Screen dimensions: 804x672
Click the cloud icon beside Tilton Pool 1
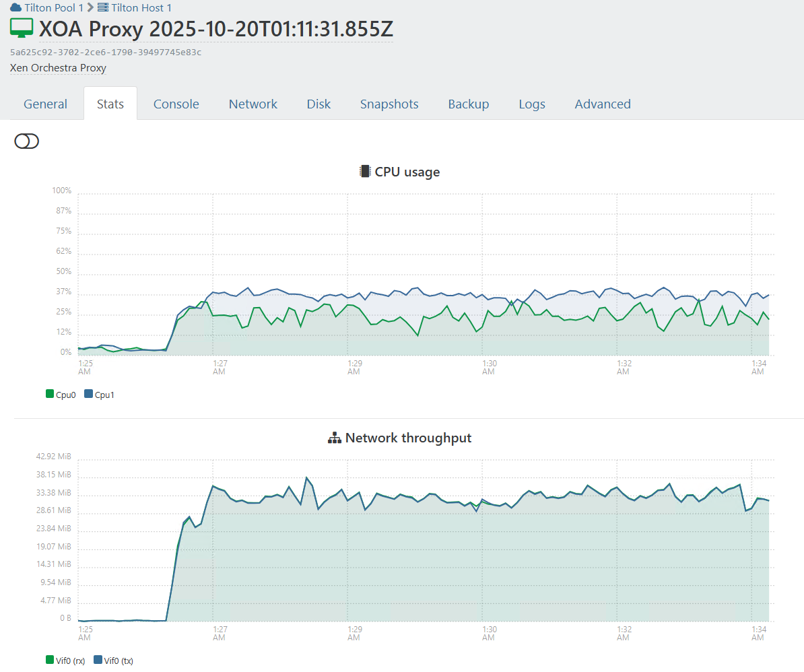point(15,8)
